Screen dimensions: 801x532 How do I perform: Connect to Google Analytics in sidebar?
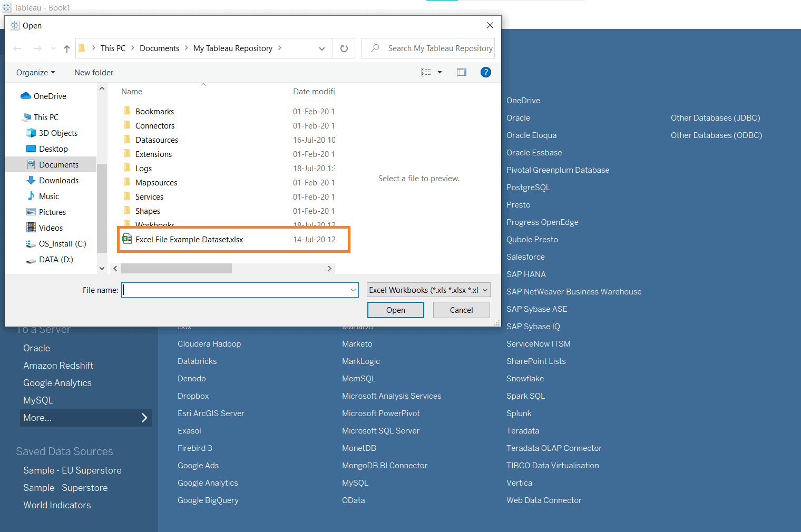click(x=57, y=382)
